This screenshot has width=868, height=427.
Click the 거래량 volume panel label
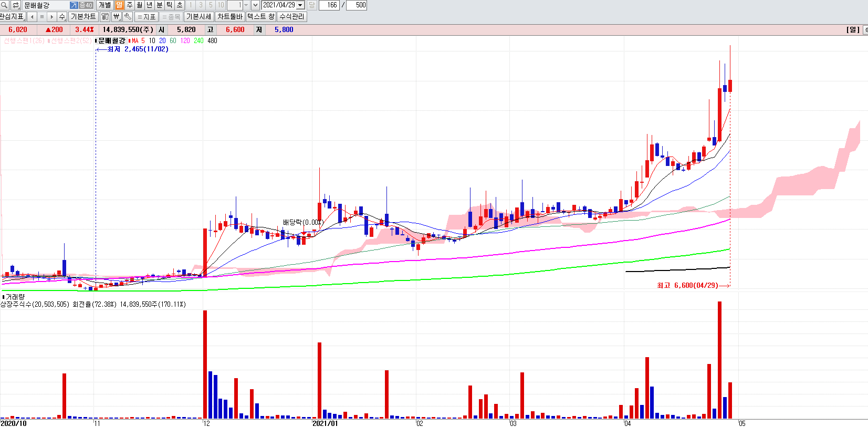click(x=15, y=297)
